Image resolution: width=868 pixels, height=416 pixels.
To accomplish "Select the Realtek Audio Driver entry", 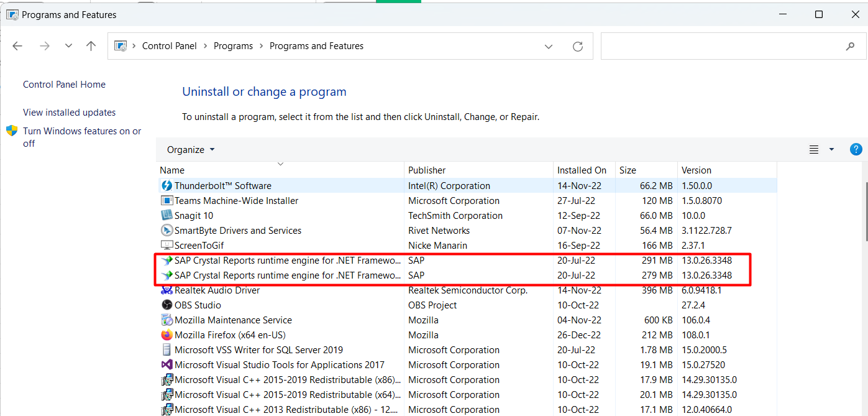I will click(x=217, y=290).
